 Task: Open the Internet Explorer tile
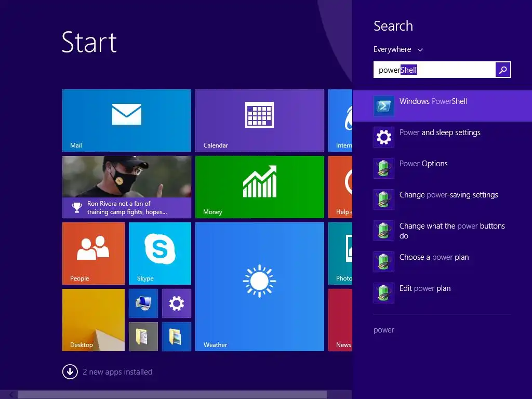340,121
